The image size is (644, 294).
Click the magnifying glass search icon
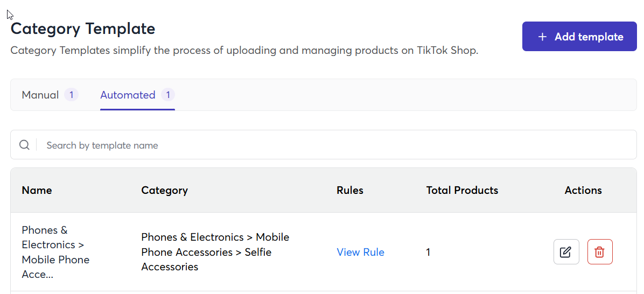pyautogui.click(x=24, y=145)
